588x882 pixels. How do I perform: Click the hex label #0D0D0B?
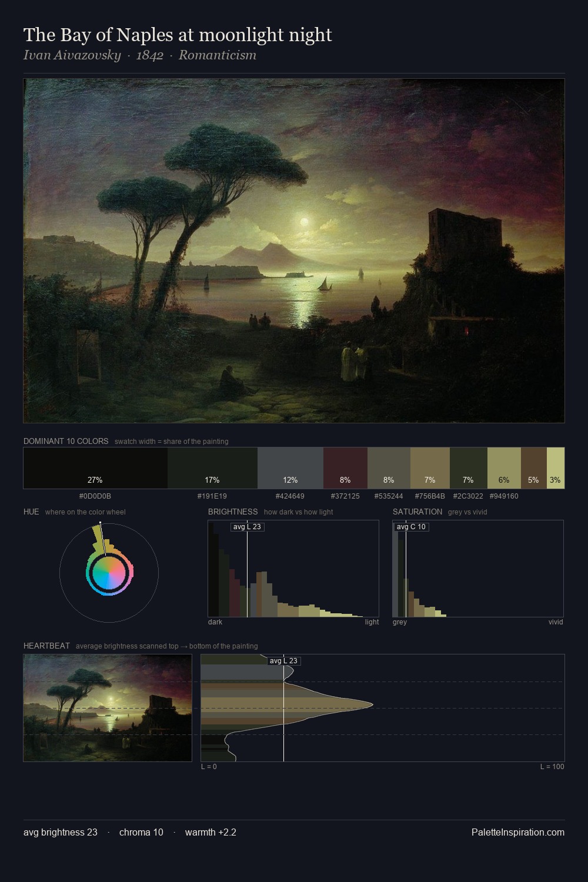coord(95,496)
